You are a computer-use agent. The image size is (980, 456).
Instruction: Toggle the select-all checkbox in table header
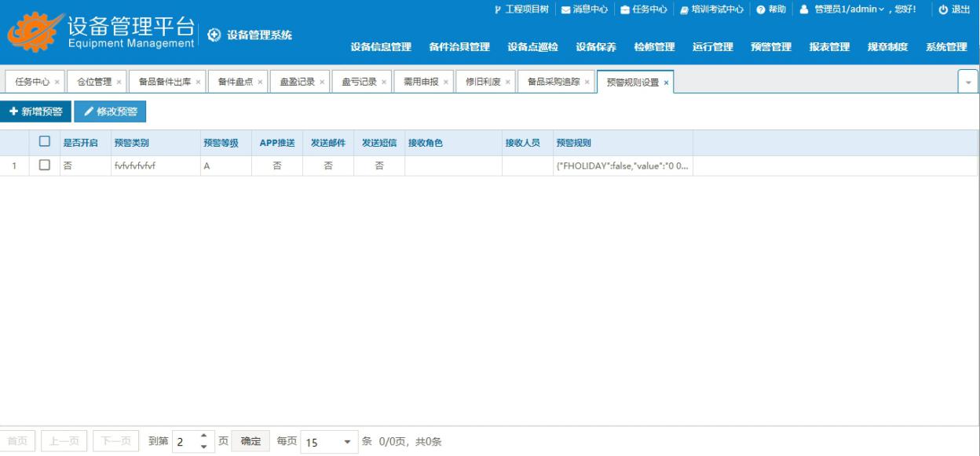pyautogui.click(x=45, y=142)
